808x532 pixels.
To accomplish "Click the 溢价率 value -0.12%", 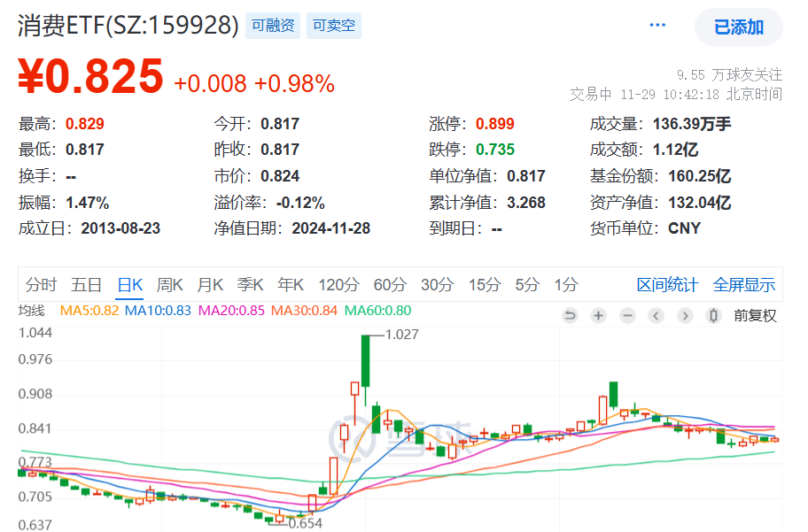I will [300, 203].
